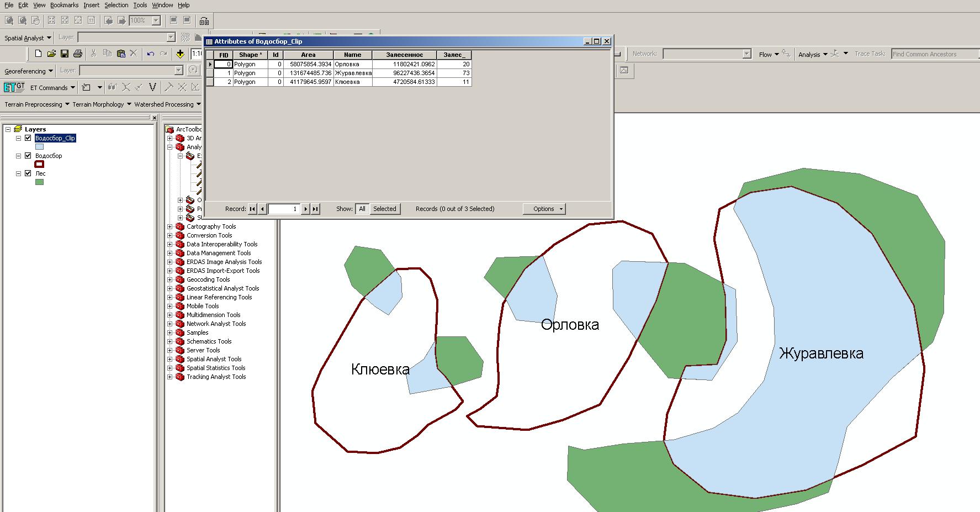Expand the Cartography Tools toolbox
Viewport: 980px width, 512px height.
coord(170,226)
